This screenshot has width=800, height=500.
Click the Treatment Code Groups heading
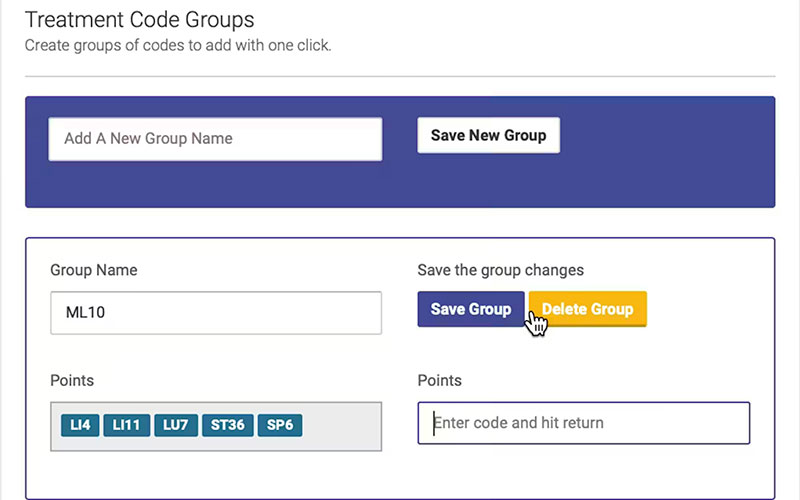(x=139, y=20)
